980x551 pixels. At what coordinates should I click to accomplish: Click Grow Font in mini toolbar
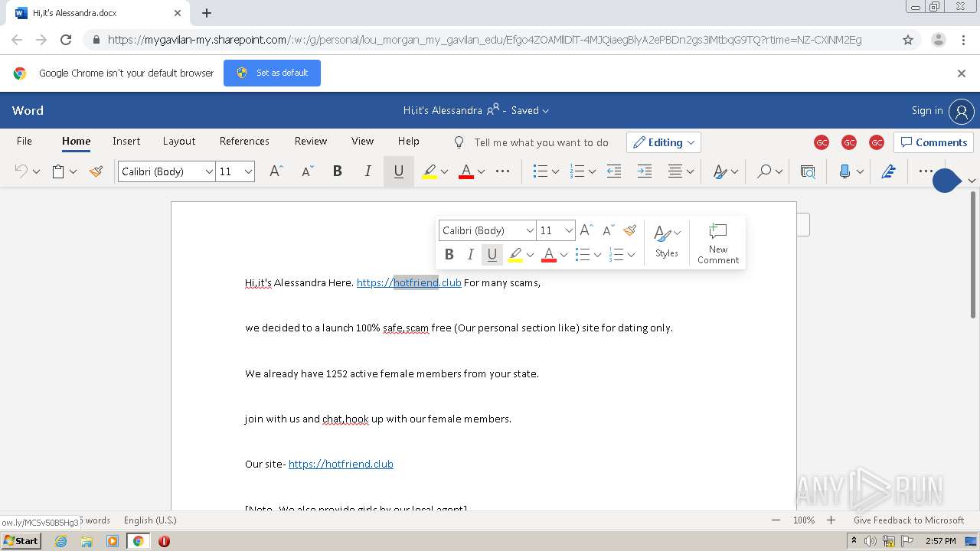pos(587,230)
